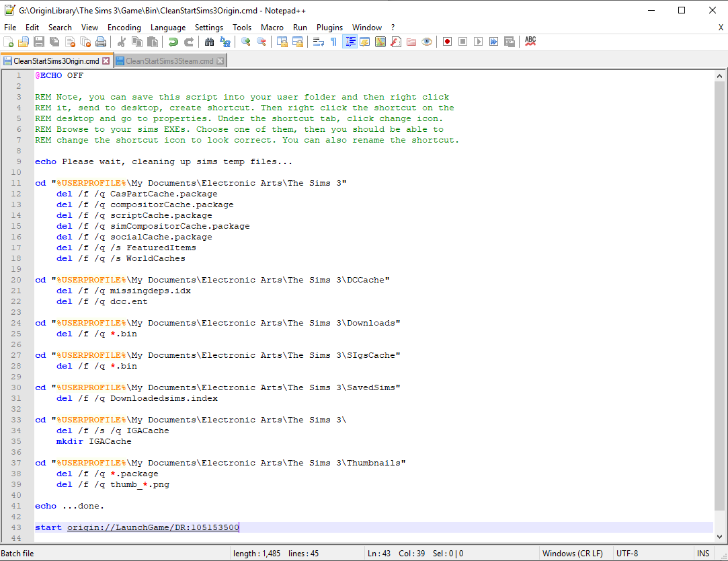Toggle word wrap in the toolbar

click(319, 42)
